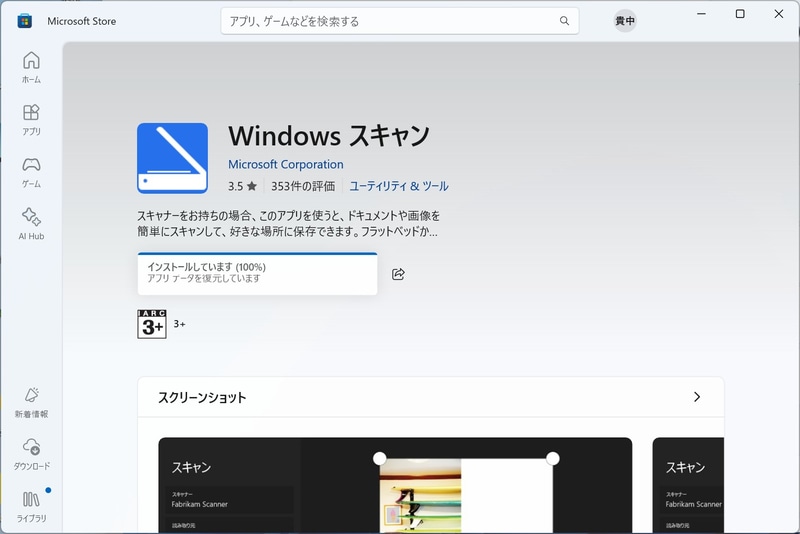Open the user profile avatar 貴中
Image resolution: width=800 pixels, height=534 pixels.
(624, 21)
